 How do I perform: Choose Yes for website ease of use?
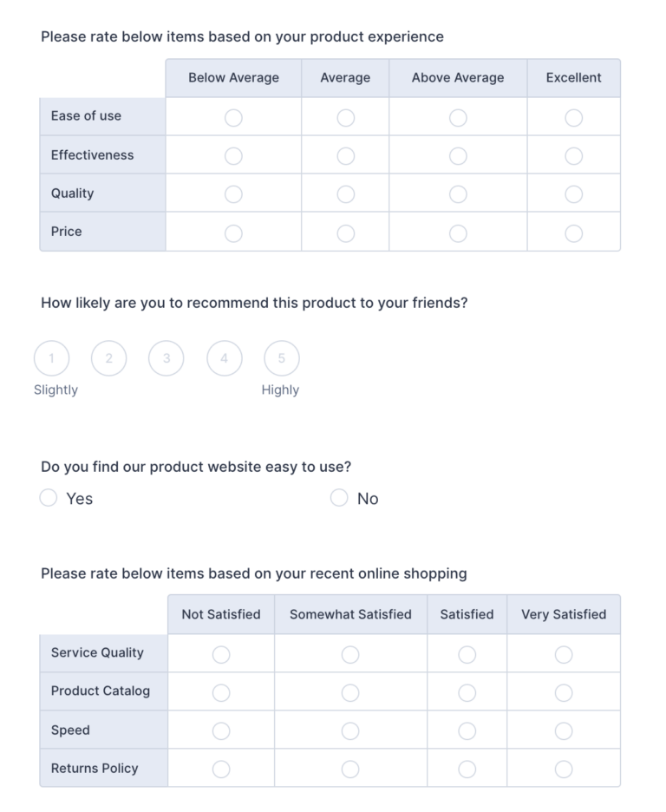[49, 497]
